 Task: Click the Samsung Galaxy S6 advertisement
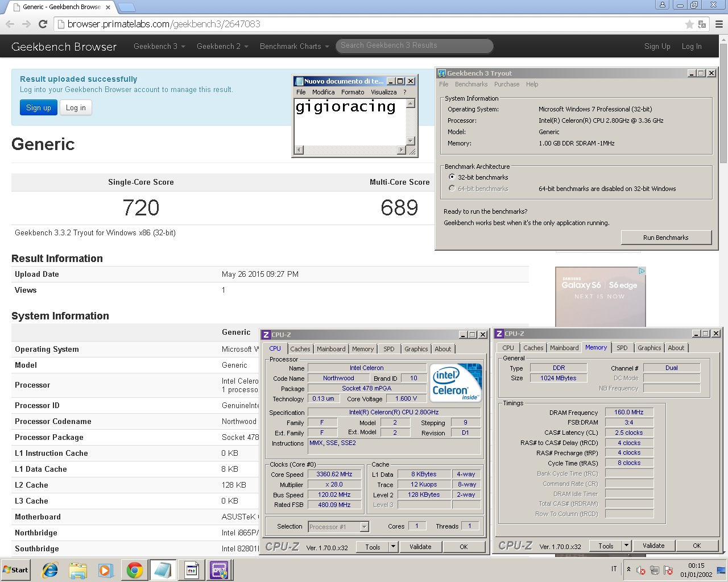point(600,297)
